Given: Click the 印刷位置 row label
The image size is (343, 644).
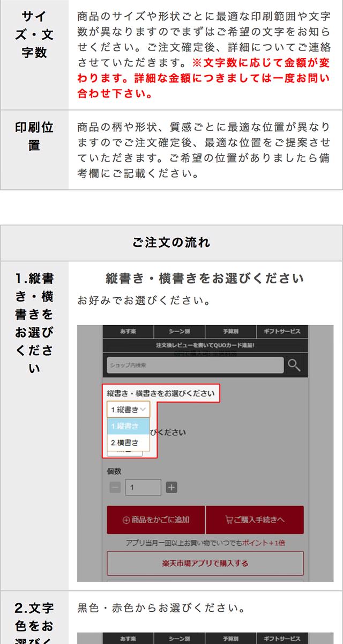Looking at the screenshot, I should coord(34,136).
